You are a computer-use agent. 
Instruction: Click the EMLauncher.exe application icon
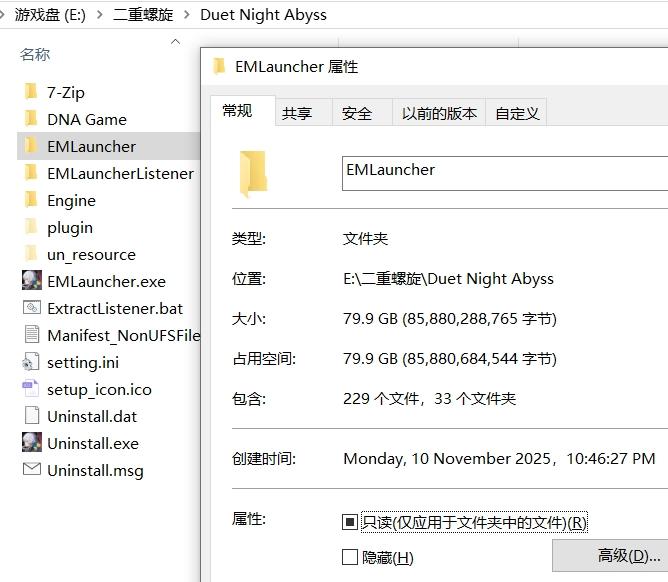(x=31, y=281)
